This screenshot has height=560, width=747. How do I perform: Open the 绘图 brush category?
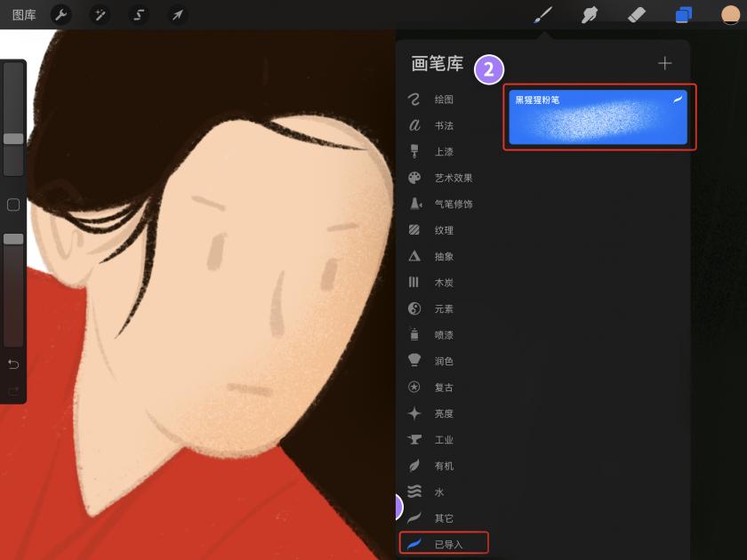[x=444, y=100]
